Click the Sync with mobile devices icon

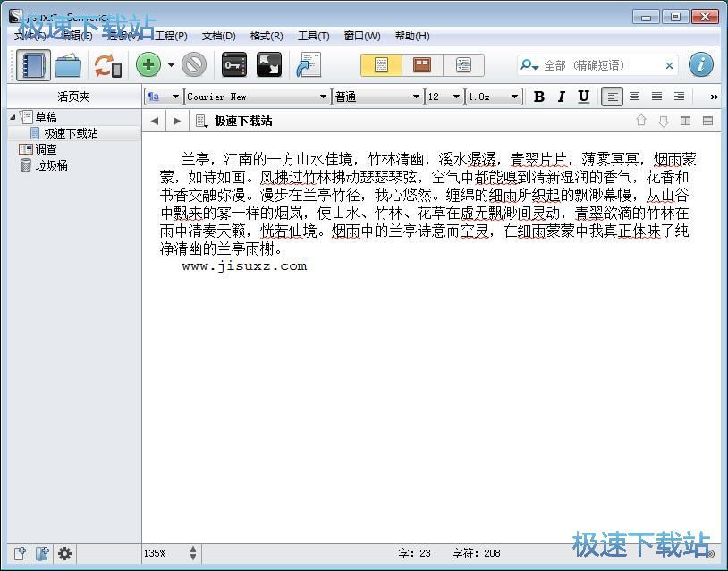[x=107, y=65]
